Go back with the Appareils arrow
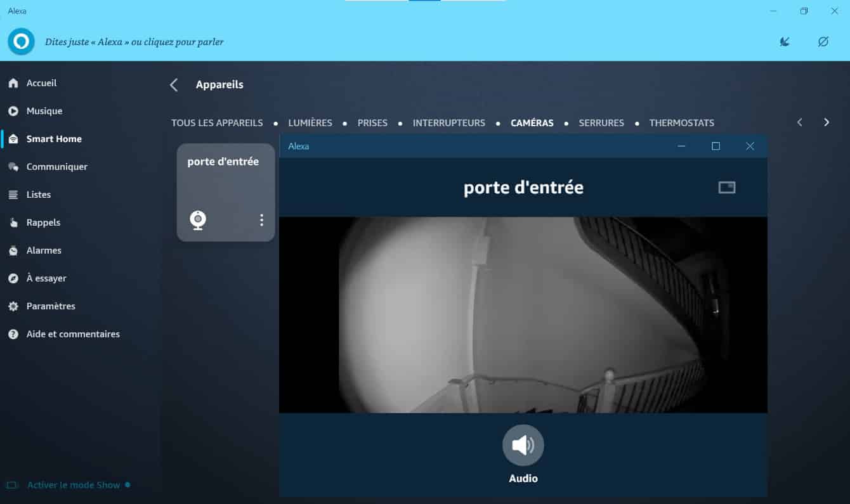This screenshot has width=850, height=504. (174, 85)
